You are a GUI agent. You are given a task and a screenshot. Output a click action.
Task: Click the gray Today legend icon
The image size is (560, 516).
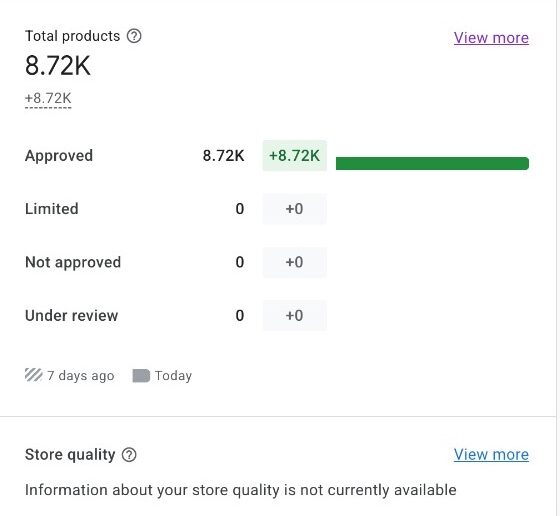(x=141, y=376)
